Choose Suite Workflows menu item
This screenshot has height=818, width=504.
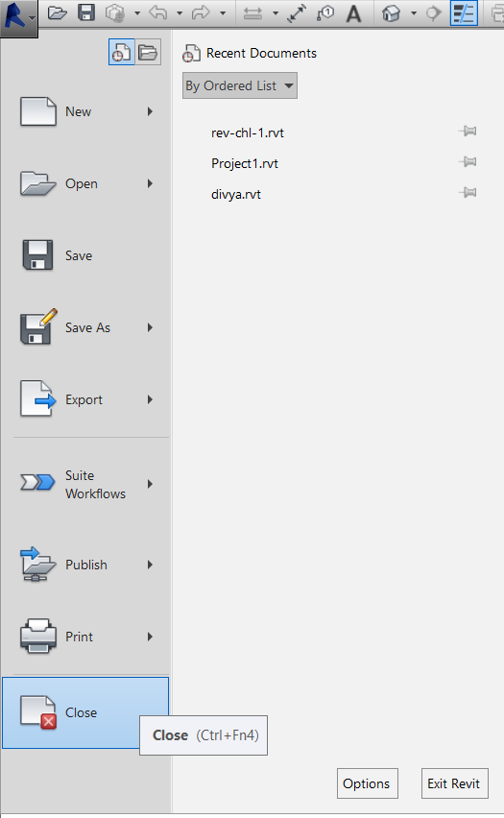[x=85, y=484]
